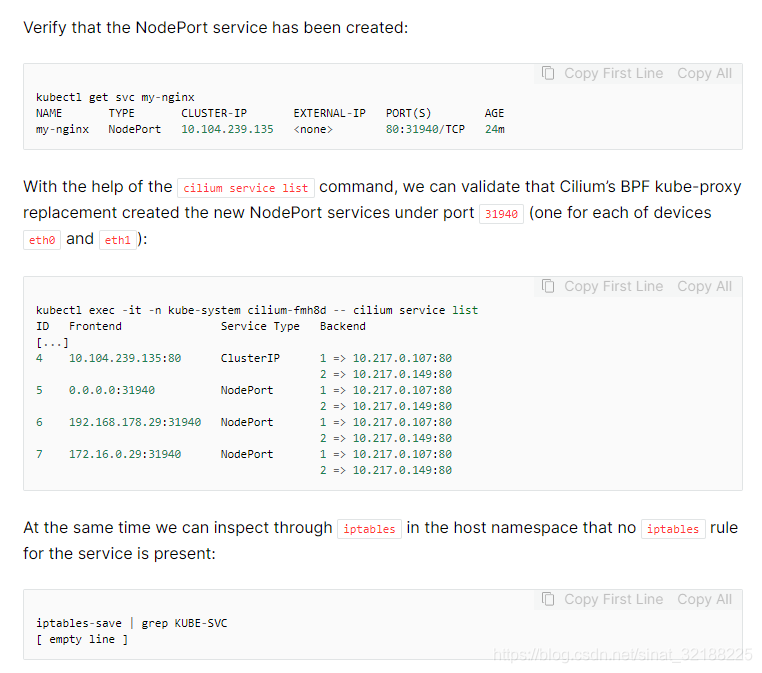Click port value 80:31940/TCP
Viewport: 762px width, 673px height.
(x=425, y=129)
